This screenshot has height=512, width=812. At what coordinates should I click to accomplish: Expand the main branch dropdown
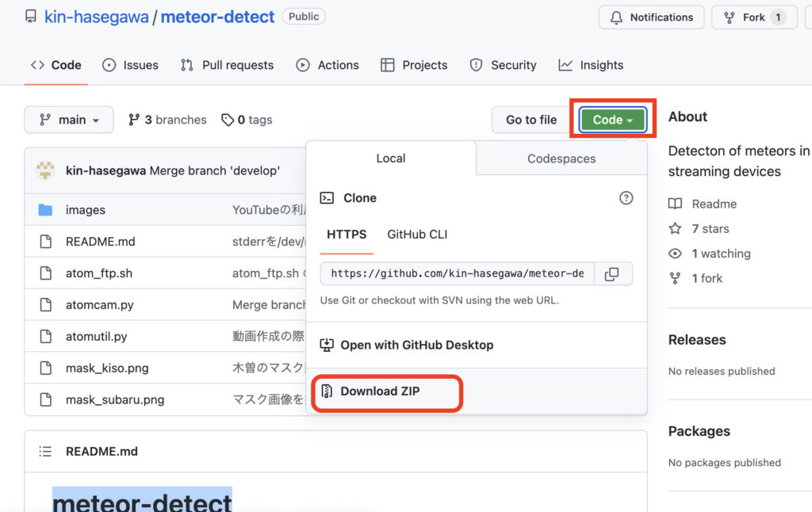pyautogui.click(x=69, y=120)
